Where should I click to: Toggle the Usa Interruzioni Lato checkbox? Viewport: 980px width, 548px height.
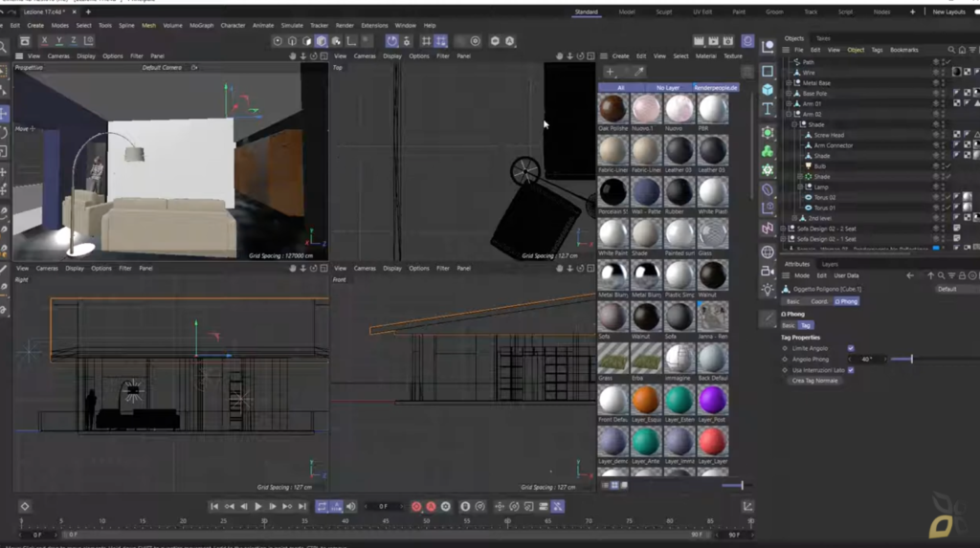pyautogui.click(x=851, y=370)
